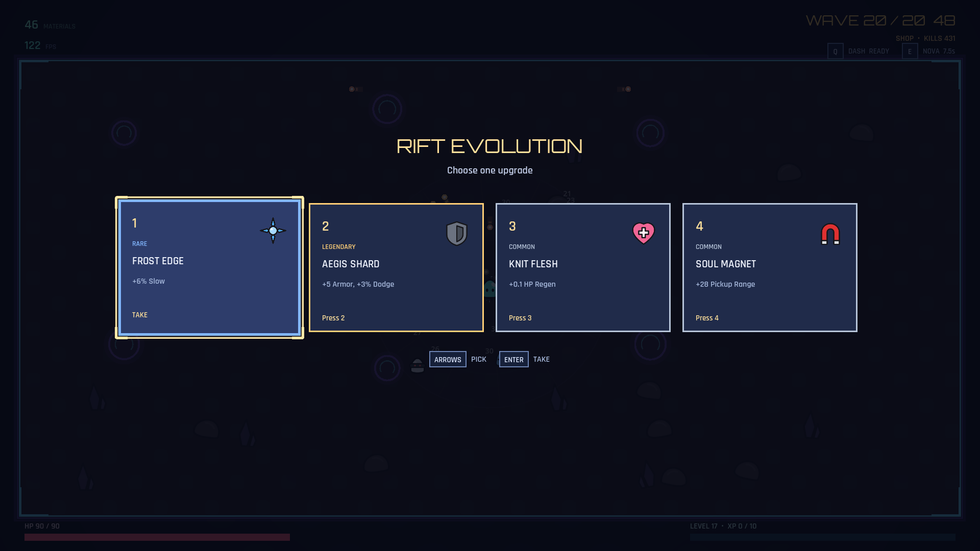Screen dimensions: 980x551
Task: Click the card number 4 label
Action: (x=699, y=226)
